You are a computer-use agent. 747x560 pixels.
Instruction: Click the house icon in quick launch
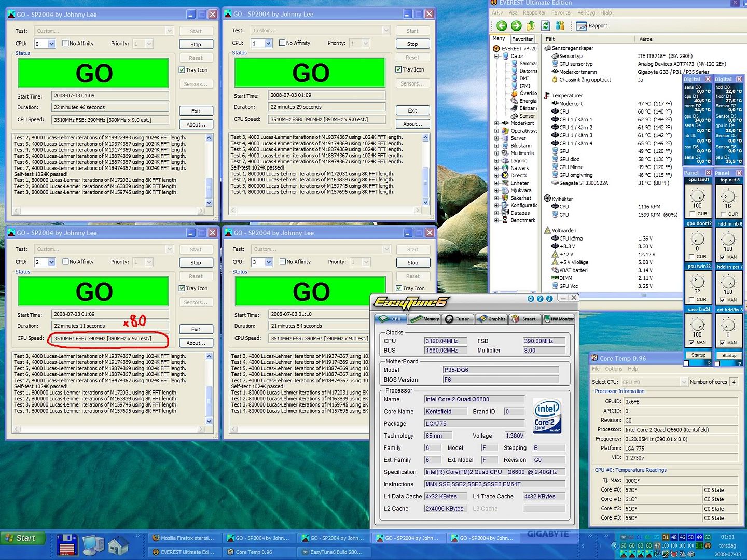[119, 545]
